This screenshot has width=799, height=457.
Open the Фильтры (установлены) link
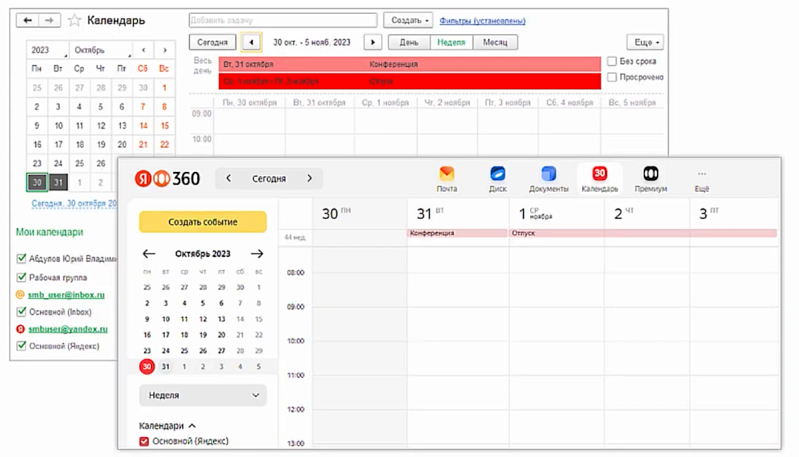(482, 21)
